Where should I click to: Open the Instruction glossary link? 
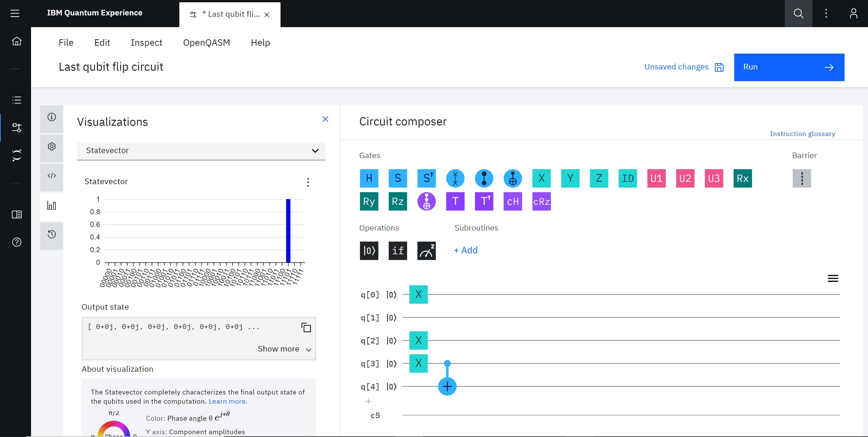pos(802,134)
